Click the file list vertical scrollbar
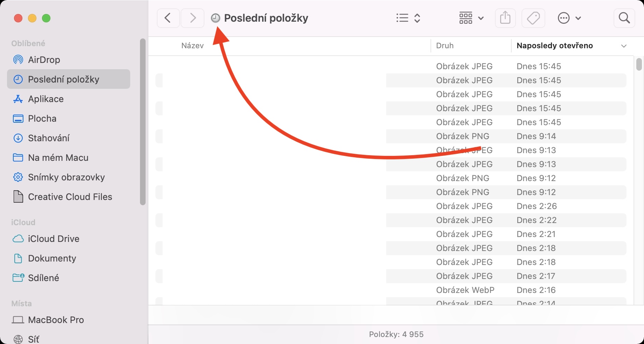 coord(639,65)
